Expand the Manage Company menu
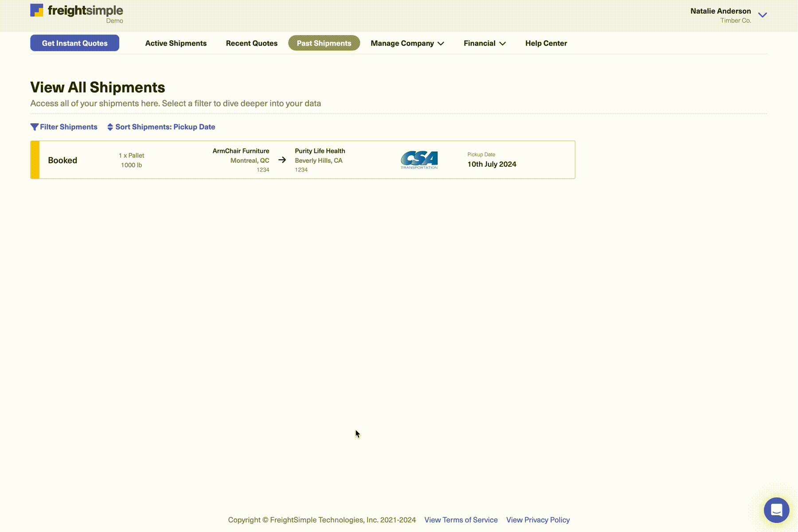 407,43
